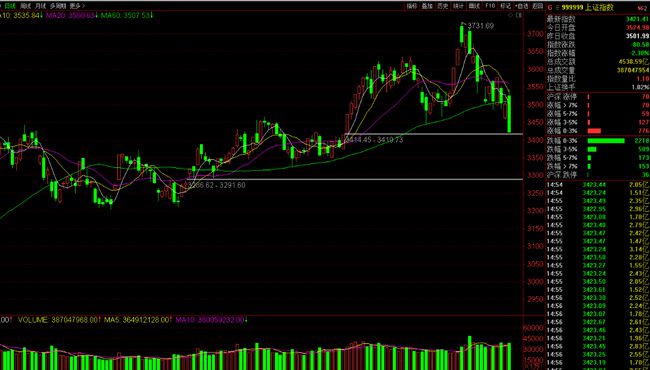Expand the 更多 periods dropdown
This screenshot has height=370, width=650.
click(78, 6)
